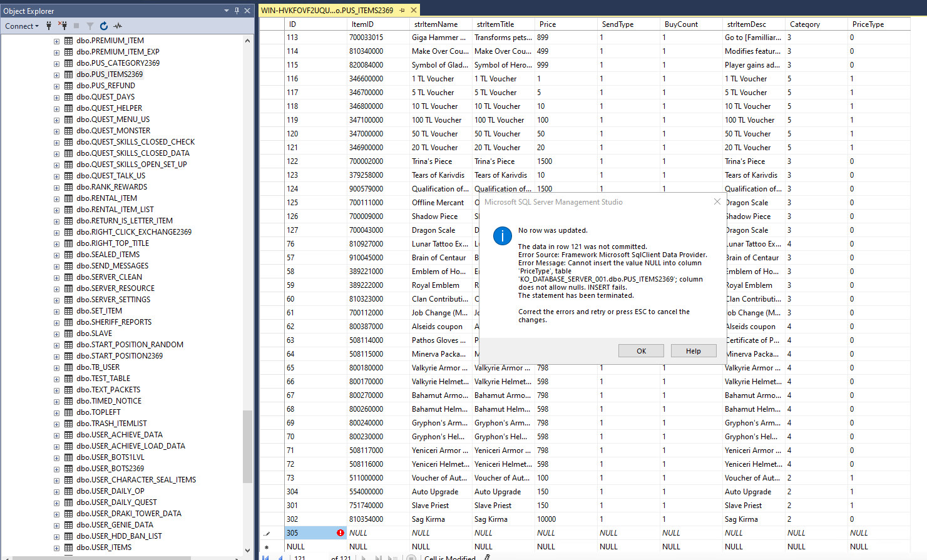This screenshot has height=560, width=927.
Task: Click the Disconnect plug icon with red X
Action: click(x=63, y=26)
